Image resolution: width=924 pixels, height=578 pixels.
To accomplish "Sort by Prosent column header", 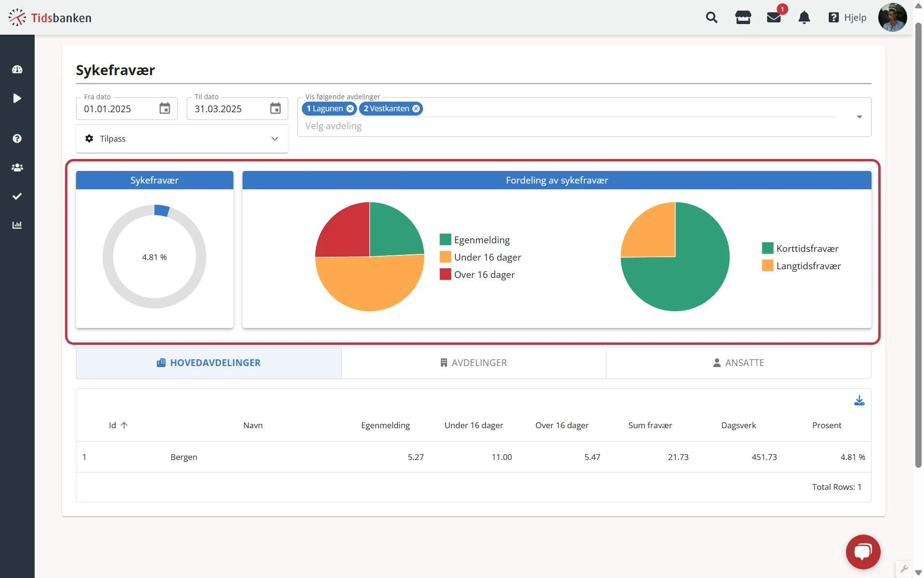I will tap(827, 425).
